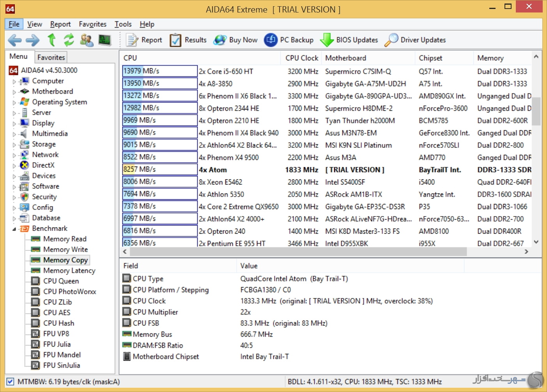Open Driver Updates from toolbar
The width and height of the screenshot is (547, 392).
[415, 40]
